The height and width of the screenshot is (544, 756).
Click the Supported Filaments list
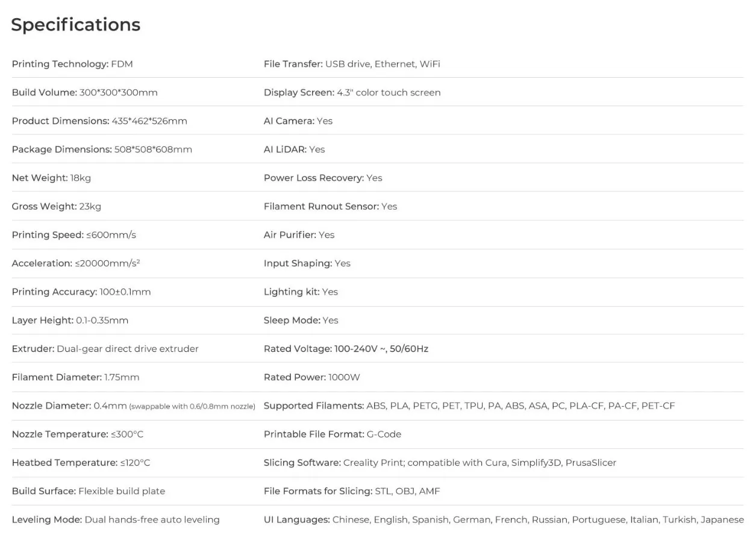coord(469,406)
